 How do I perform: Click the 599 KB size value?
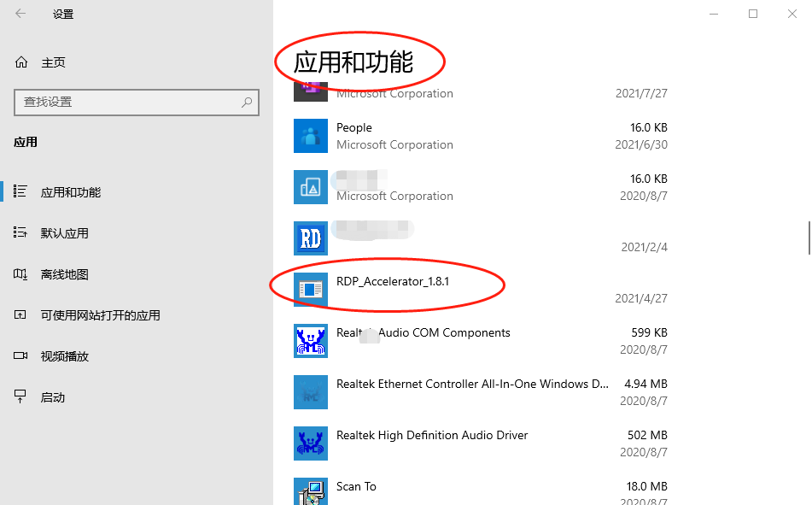click(x=650, y=333)
